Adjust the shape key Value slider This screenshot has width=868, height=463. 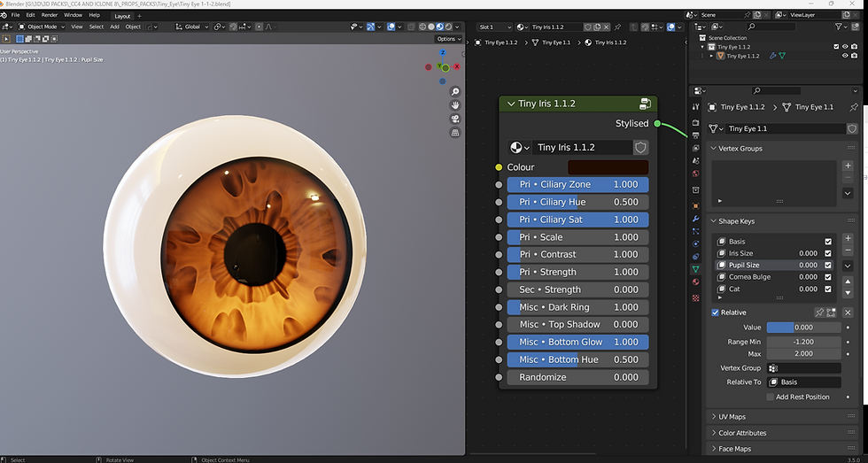point(804,327)
